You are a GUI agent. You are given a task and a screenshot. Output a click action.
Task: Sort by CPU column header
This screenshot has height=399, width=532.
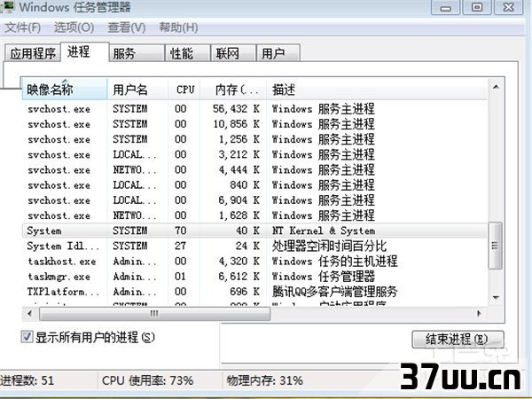pos(184,90)
